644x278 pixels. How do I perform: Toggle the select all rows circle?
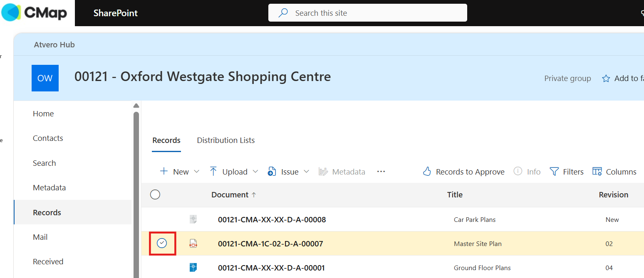tap(155, 194)
